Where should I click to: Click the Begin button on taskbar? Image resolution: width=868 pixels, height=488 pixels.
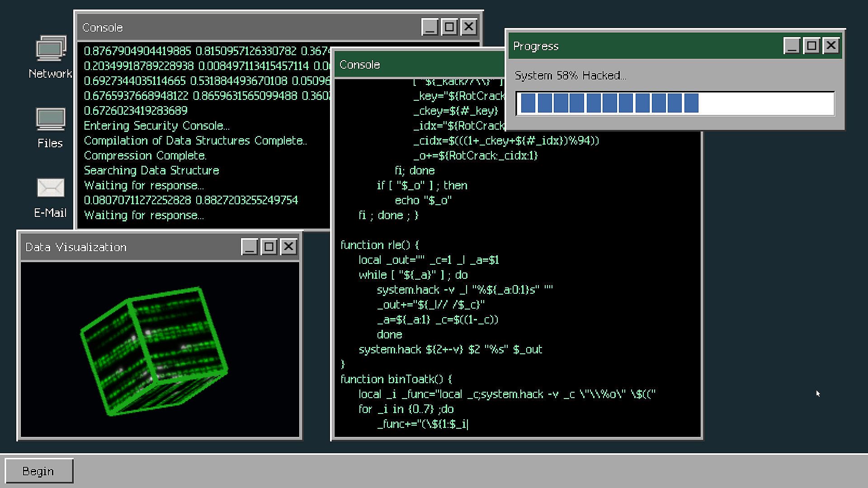tap(39, 471)
